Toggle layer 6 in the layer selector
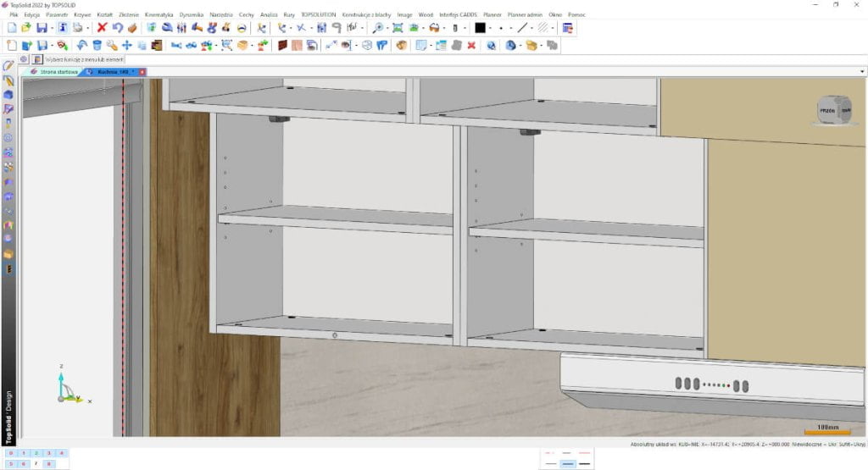 click(23, 463)
